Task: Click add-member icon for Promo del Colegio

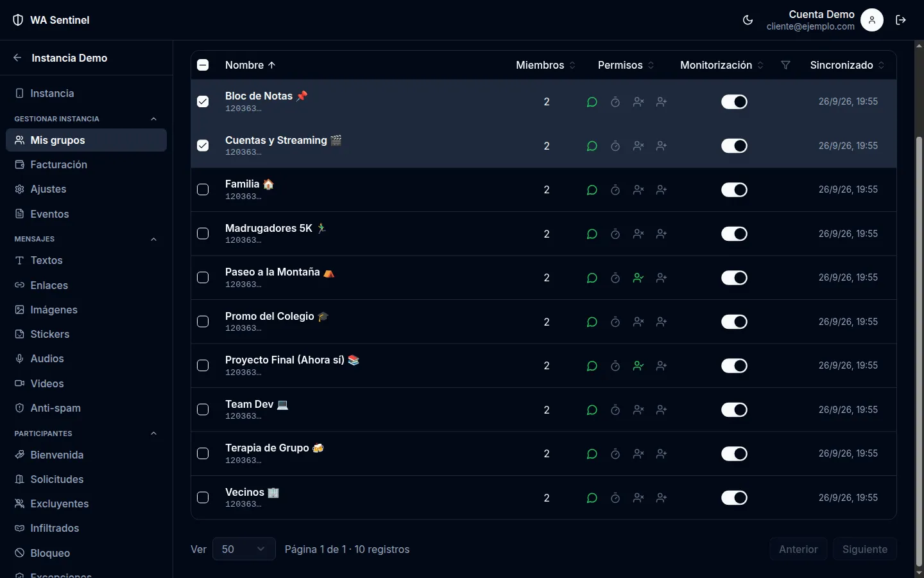Action: point(662,322)
